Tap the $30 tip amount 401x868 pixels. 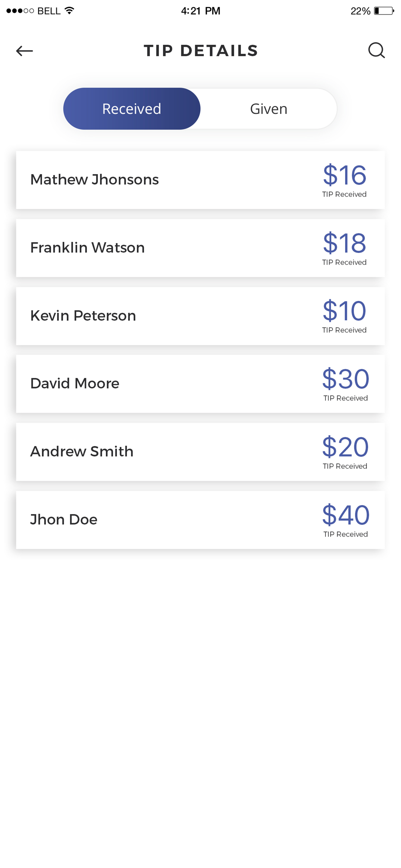coord(346,379)
